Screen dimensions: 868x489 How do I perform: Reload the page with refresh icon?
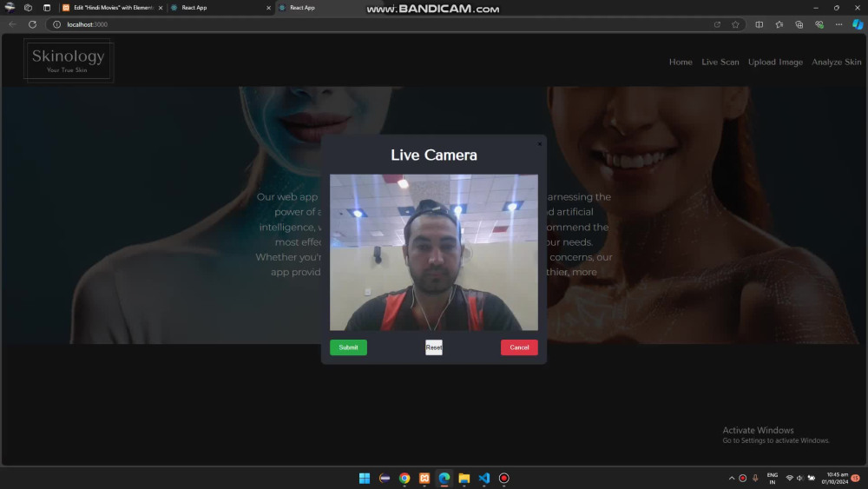point(33,24)
